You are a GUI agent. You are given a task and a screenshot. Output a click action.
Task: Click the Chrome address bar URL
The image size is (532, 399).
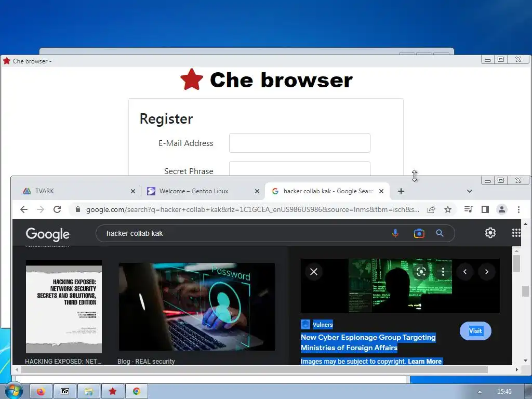tap(252, 210)
